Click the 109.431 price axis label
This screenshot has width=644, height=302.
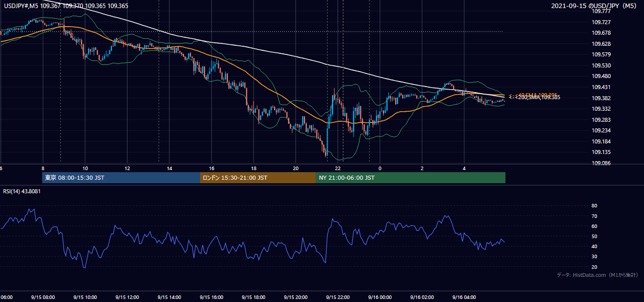[x=601, y=87]
